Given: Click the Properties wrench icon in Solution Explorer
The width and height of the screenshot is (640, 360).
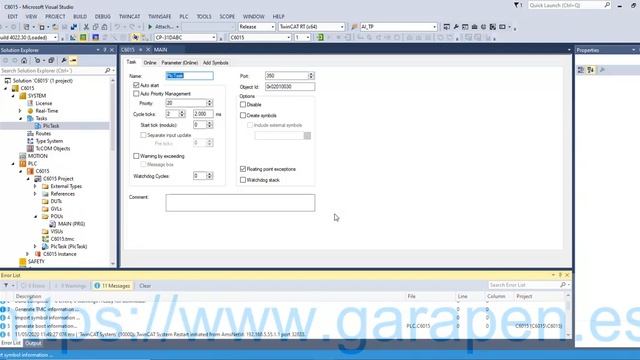Looking at the screenshot, I should [64, 60].
